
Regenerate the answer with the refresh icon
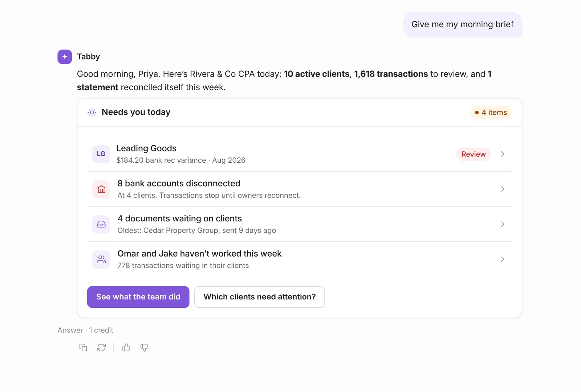click(101, 348)
